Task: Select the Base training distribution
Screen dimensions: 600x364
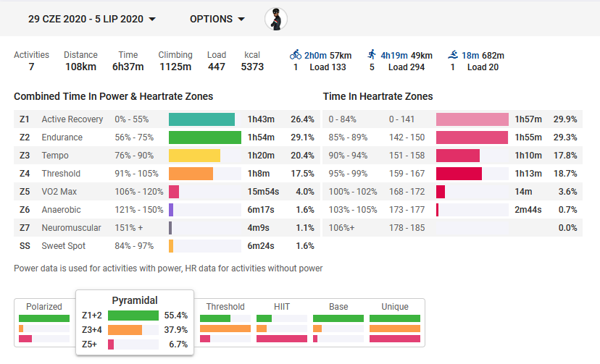Action: 338,323
